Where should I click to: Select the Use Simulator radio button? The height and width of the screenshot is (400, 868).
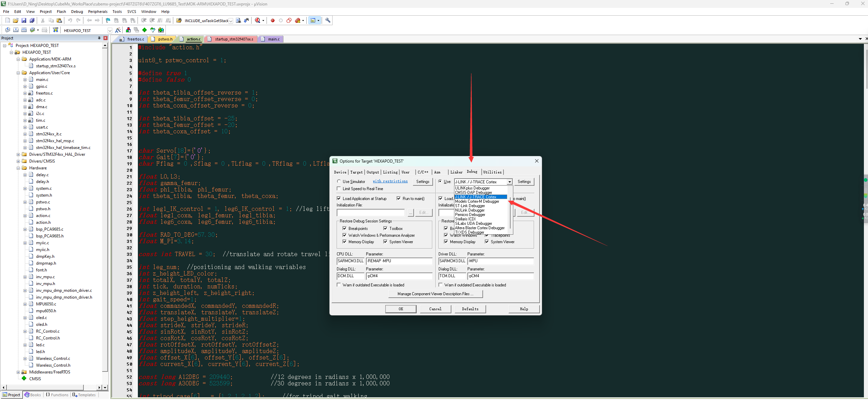coord(339,182)
